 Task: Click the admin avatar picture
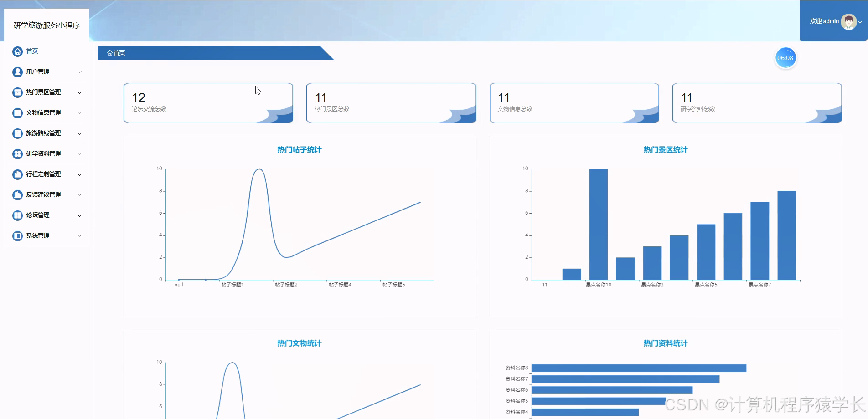point(848,21)
